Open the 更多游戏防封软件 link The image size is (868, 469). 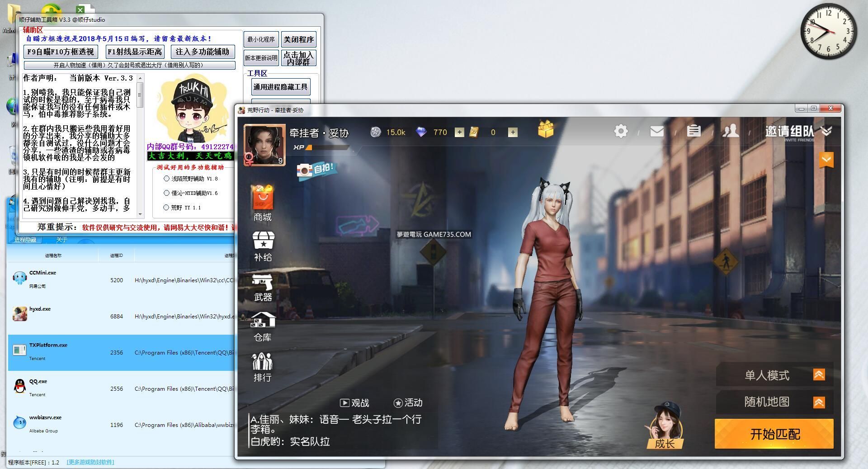90,462
